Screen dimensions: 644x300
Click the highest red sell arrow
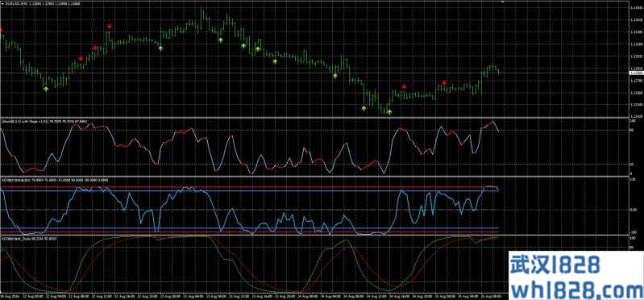pos(110,27)
